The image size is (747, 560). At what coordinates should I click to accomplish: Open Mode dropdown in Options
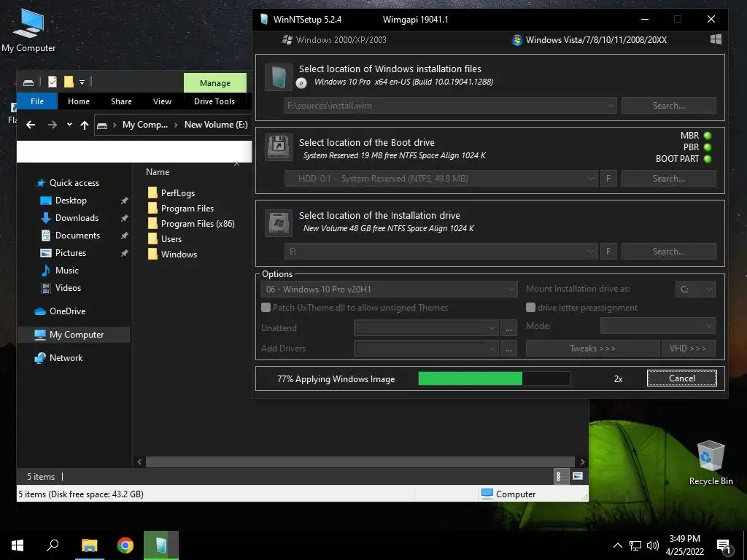[x=657, y=326]
